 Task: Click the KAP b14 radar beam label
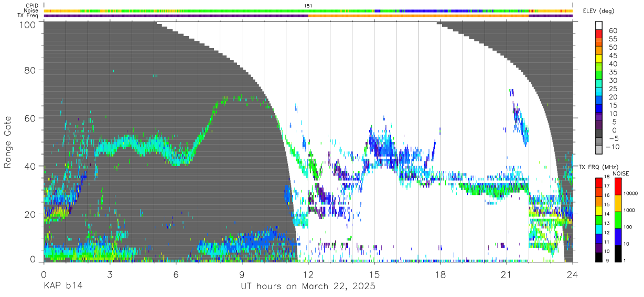coord(62,287)
